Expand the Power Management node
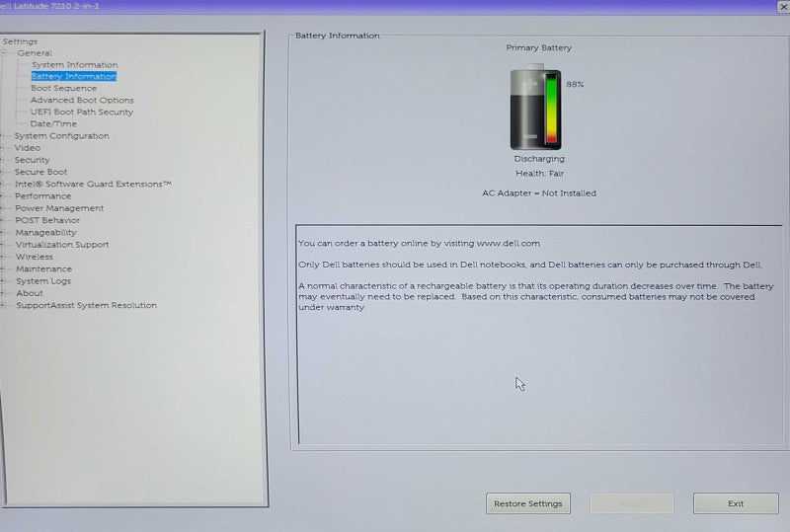 [2, 208]
